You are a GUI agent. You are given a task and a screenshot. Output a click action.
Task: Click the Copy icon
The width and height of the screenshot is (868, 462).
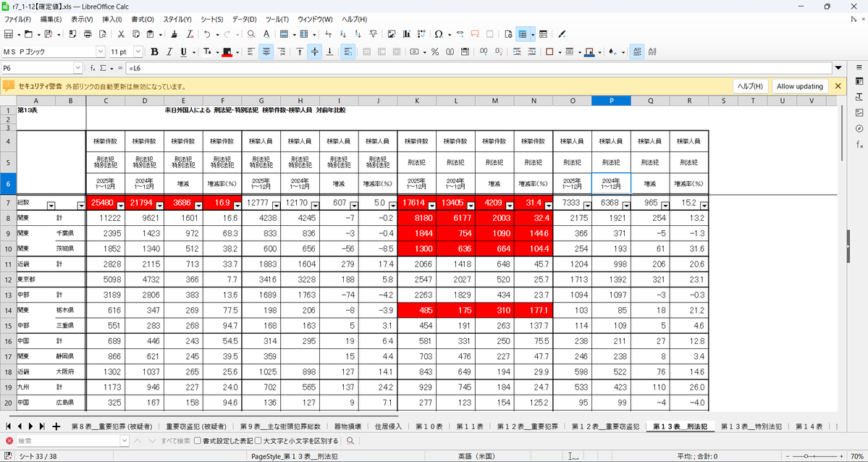pyautogui.click(x=135, y=34)
